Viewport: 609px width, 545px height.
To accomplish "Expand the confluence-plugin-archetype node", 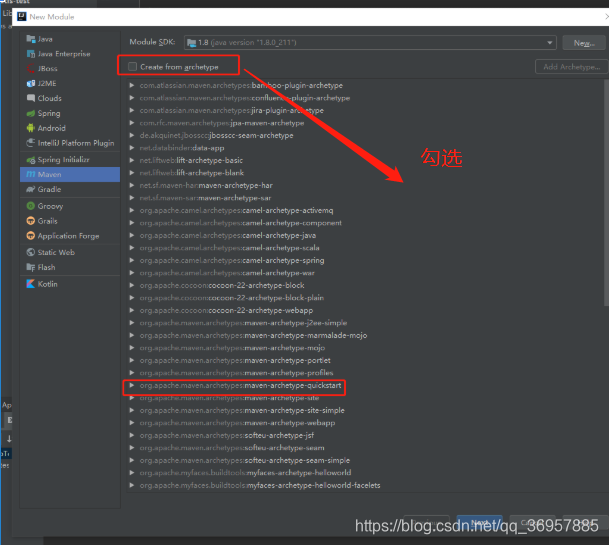I will tap(132, 98).
